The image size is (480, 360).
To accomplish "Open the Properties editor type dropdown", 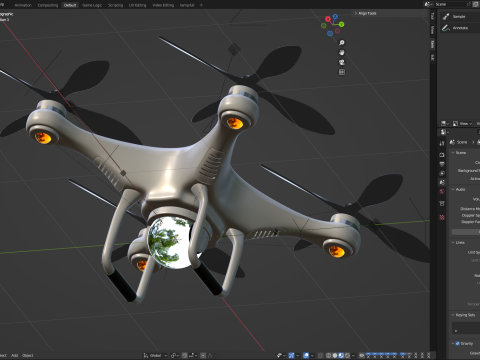I will coord(444,132).
